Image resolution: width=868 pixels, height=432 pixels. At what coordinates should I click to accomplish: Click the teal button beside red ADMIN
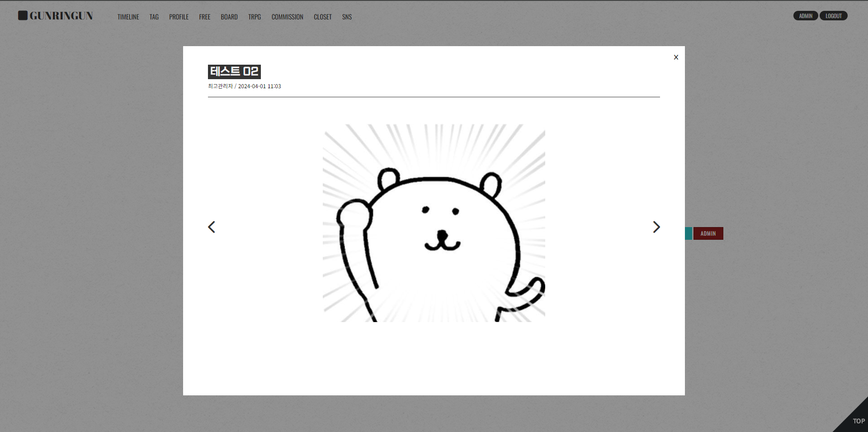tap(689, 233)
